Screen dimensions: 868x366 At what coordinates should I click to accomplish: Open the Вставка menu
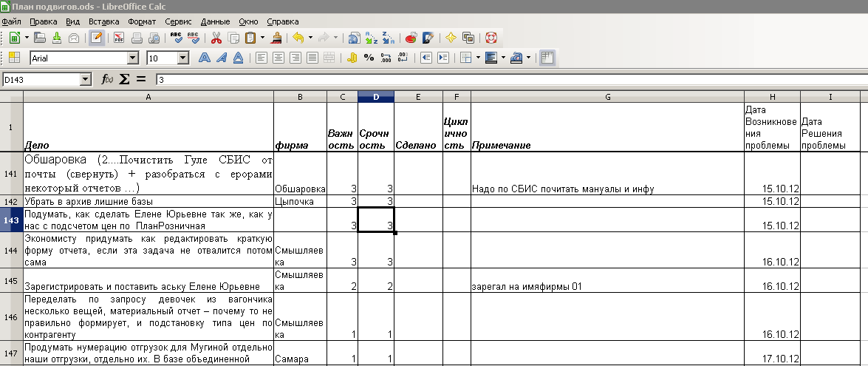tap(103, 21)
